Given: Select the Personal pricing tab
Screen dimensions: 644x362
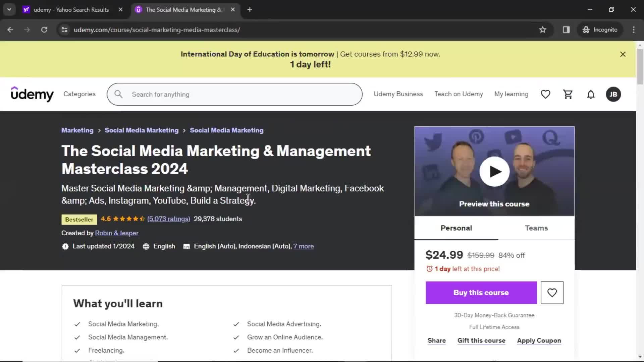Looking at the screenshot, I should (x=456, y=228).
